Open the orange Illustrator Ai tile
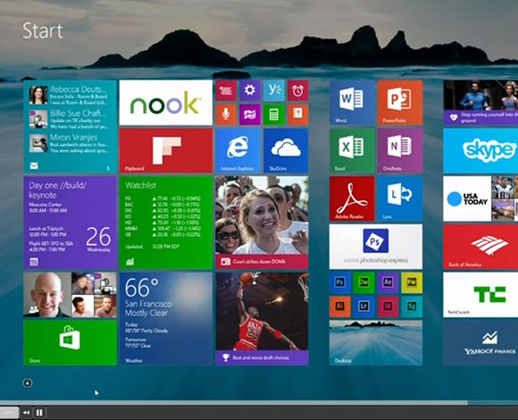The width and height of the screenshot is (518, 420). (x=340, y=307)
